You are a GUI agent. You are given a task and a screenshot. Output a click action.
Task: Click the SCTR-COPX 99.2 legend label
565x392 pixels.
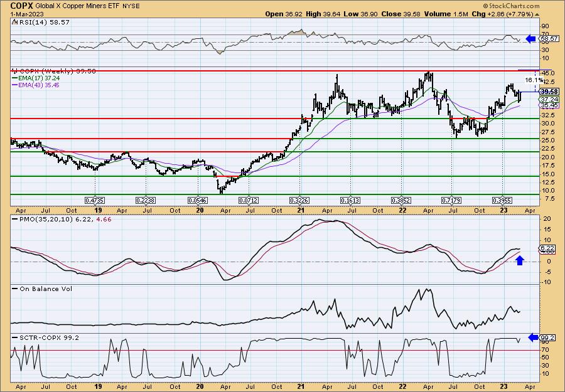tap(48, 337)
